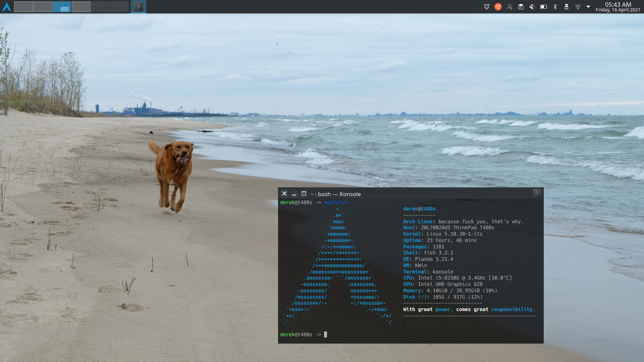Image resolution: width=644 pixels, height=362 pixels.
Task: Switch to the second virtual desktop
Action: (x=43, y=7)
